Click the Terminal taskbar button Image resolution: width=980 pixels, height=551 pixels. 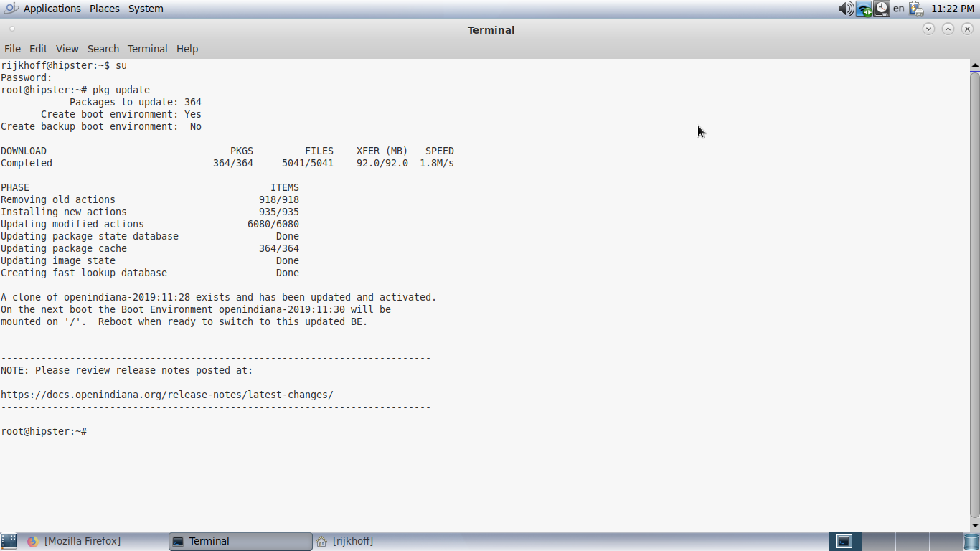(x=240, y=541)
